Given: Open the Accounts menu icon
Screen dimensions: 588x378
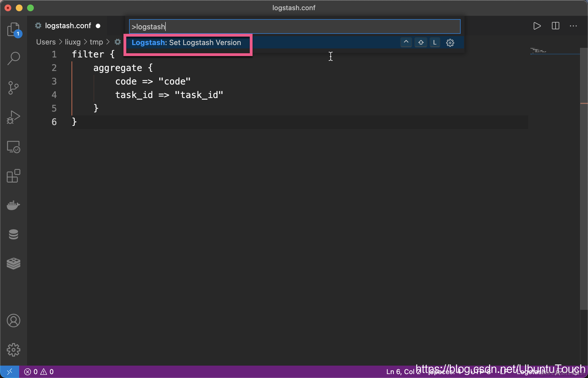Looking at the screenshot, I should coord(14,321).
